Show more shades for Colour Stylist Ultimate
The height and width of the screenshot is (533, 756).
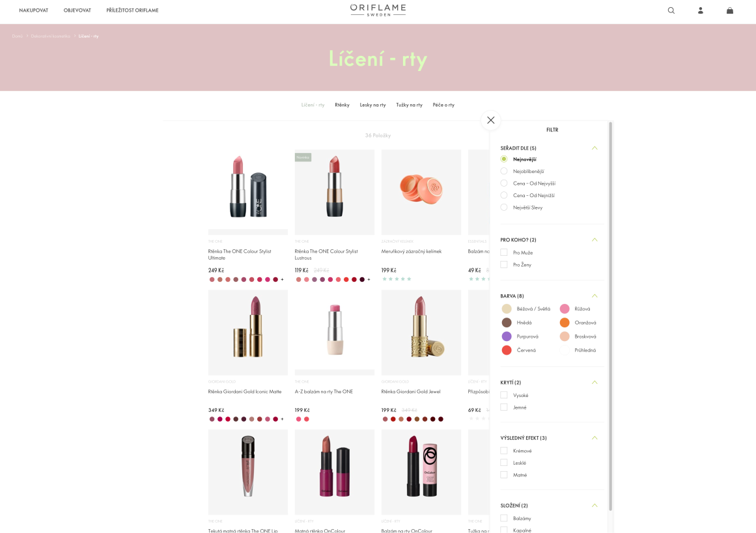[283, 279]
